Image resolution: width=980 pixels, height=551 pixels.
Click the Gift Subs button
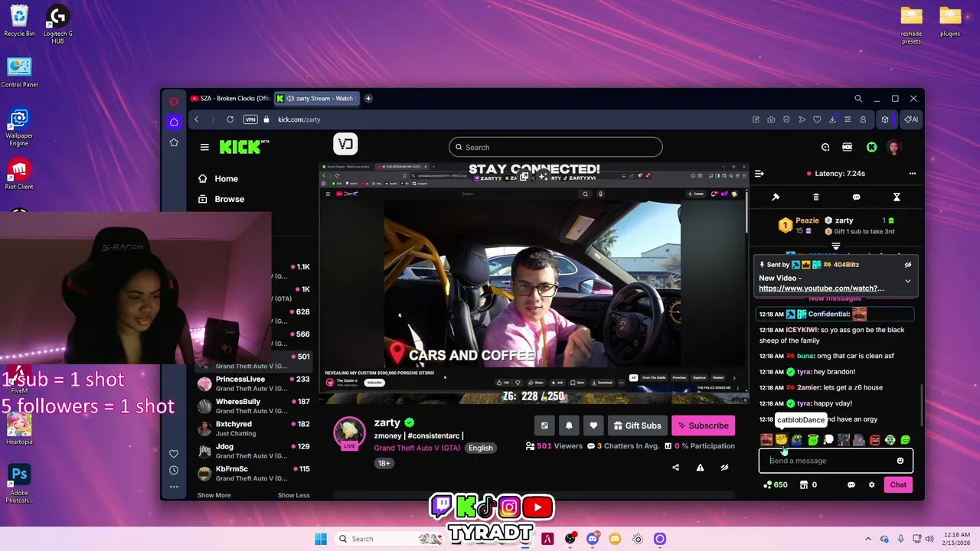pyautogui.click(x=637, y=425)
